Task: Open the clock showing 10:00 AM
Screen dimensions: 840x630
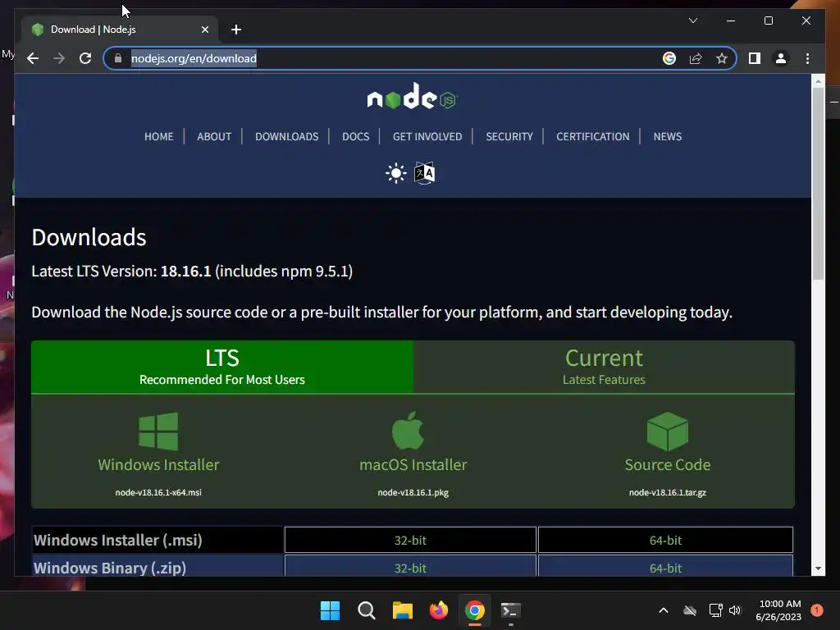Action: point(779,610)
